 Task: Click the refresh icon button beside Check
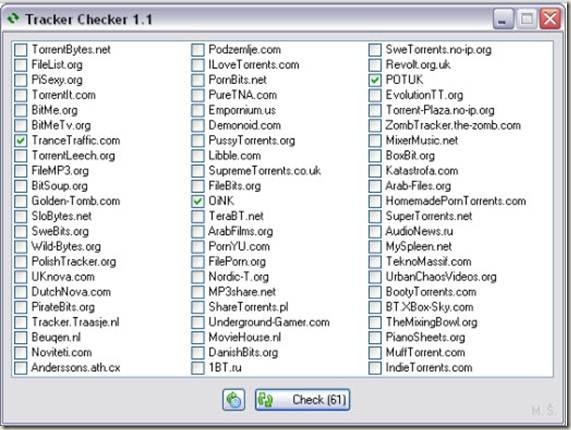pyautogui.click(x=233, y=400)
